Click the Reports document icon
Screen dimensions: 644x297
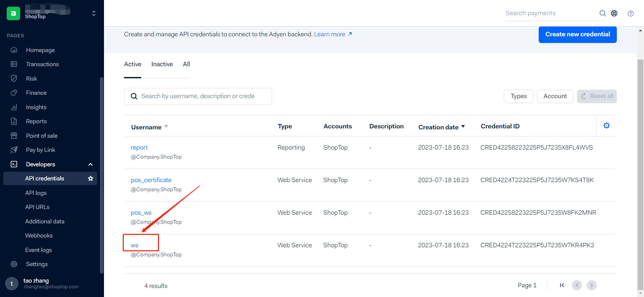pos(14,121)
